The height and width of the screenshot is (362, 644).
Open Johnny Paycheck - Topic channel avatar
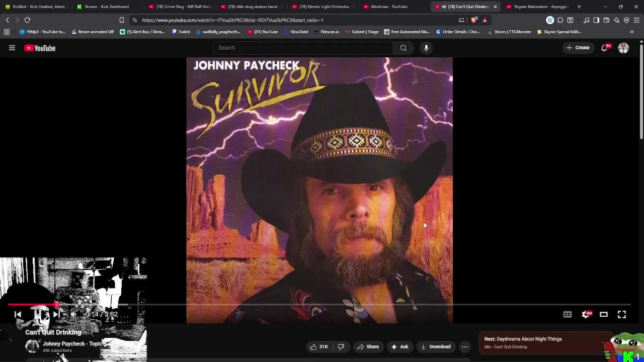click(32, 346)
